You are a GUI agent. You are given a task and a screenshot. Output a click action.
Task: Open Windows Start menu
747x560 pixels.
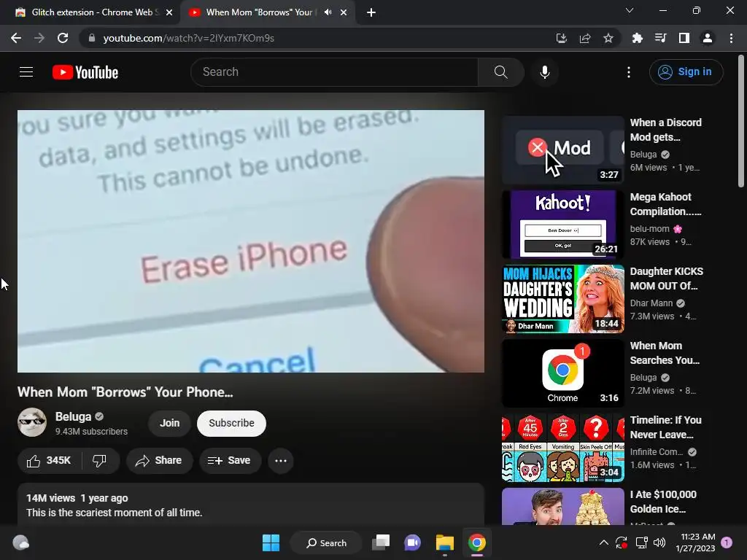coord(271,542)
